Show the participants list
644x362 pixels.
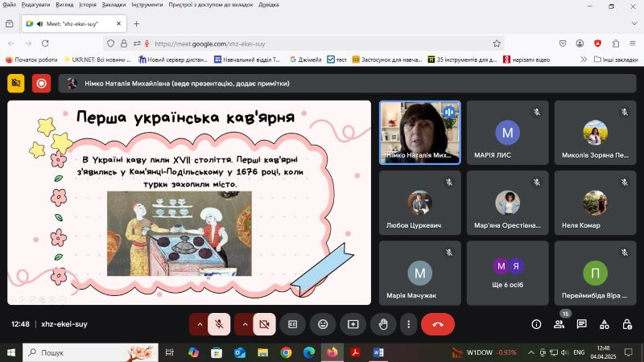tap(559, 324)
